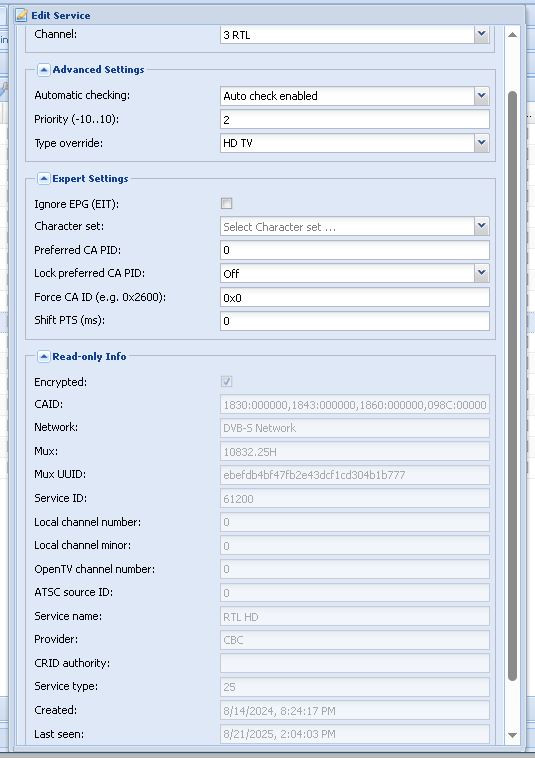The height and width of the screenshot is (758, 535).
Task: Click the scrollbar up arrow
Action: (512, 35)
